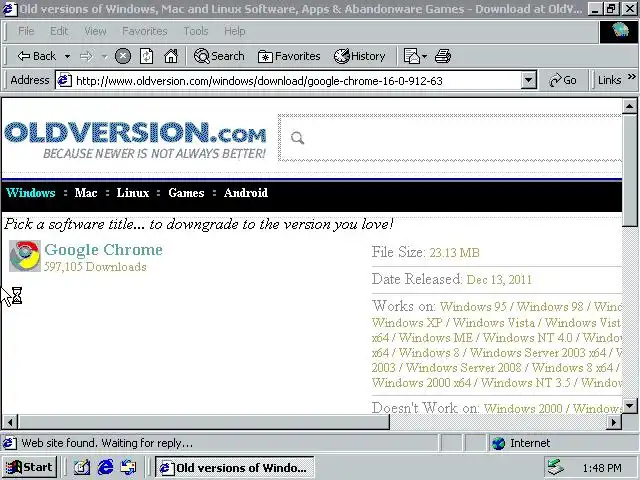Click the system clock showing 1:48 PM
Viewport: 640px width, 480px height.
602,468
